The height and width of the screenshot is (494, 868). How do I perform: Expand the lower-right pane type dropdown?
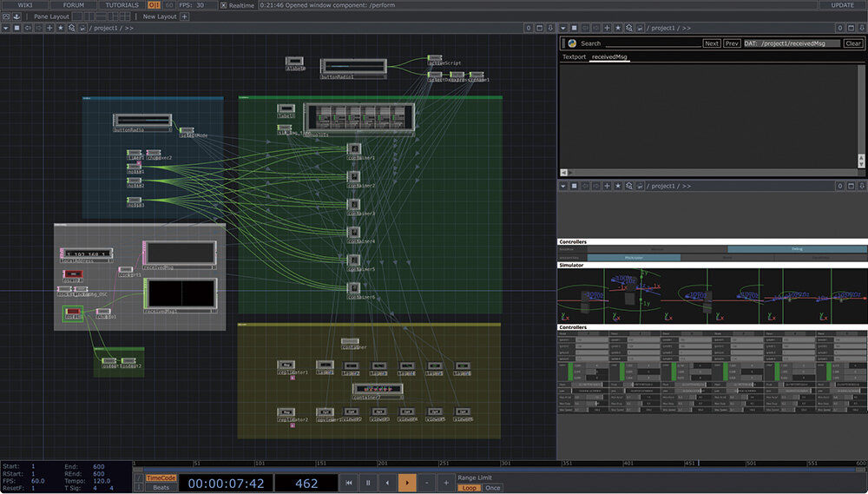coord(562,186)
